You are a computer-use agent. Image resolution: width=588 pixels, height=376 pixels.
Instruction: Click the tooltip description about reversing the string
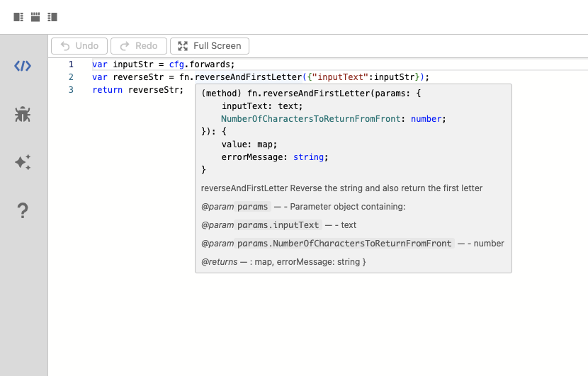pos(341,188)
